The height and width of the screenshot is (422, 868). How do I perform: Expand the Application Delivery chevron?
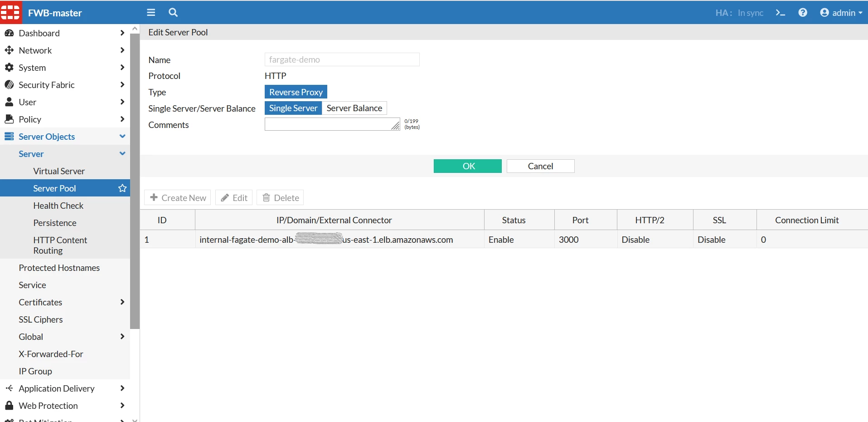pos(122,388)
